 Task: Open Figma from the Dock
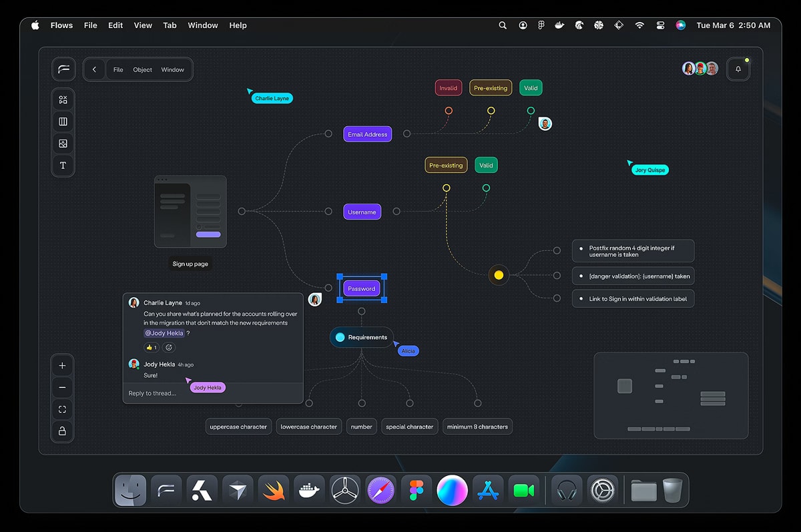[x=417, y=489]
